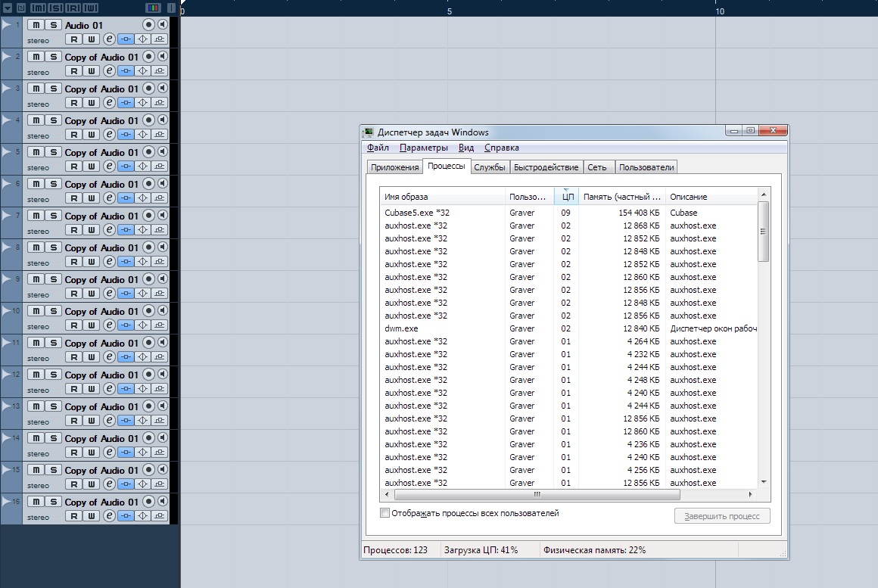Image resolution: width=878 pixels, height=588 pixels.
Task: Toggle read automation R on track 12
Action: click(x=74, y=389)
